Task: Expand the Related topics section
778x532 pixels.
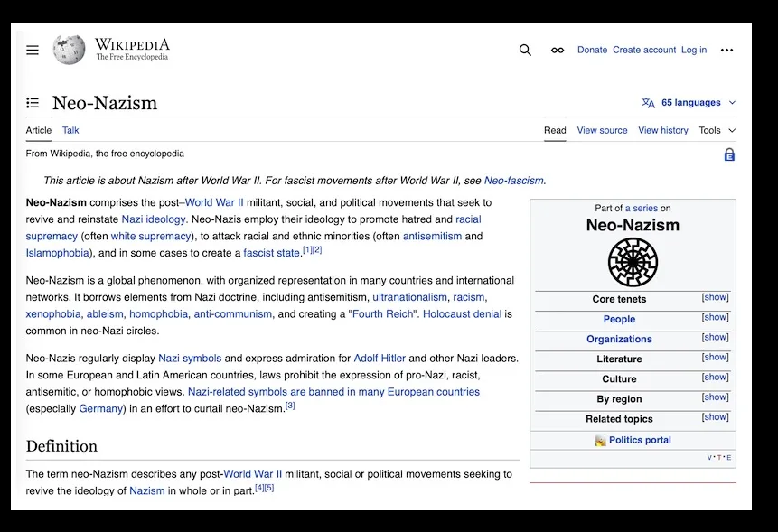Action: (x=715, y=417)
